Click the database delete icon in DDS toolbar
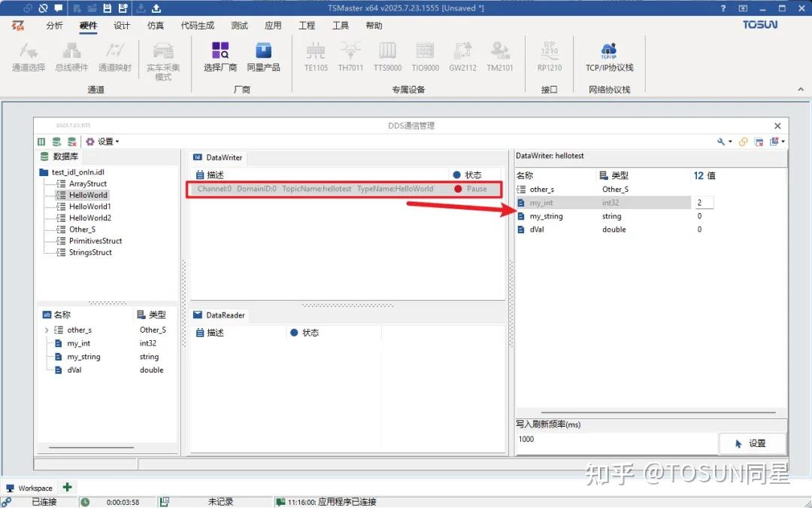Viewport: 812px width, 508px height. 71,141
